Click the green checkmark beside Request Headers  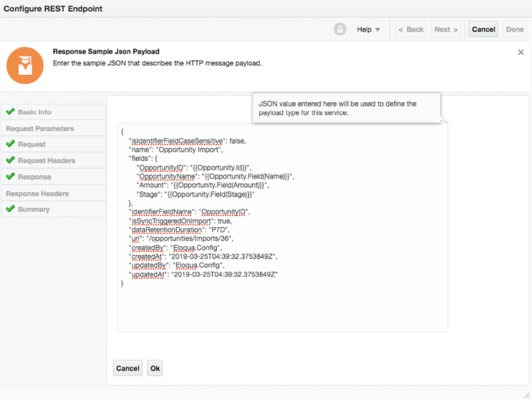click(10, 161)
